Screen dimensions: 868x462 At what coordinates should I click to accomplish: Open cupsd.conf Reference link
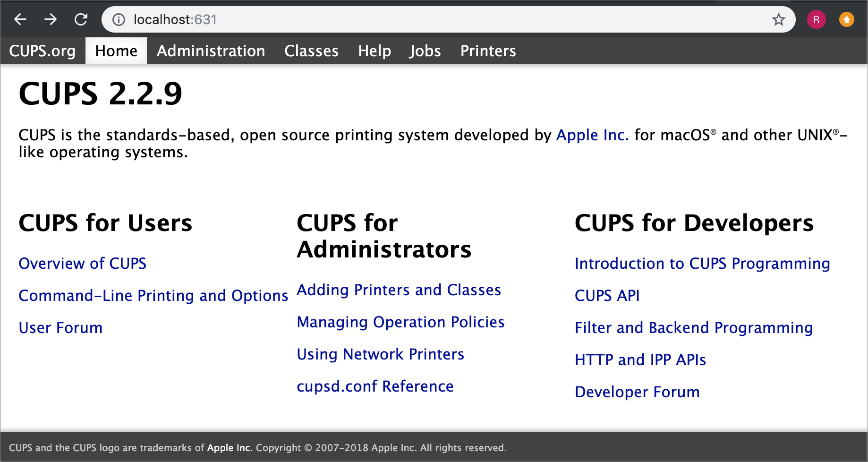[375, 386]
